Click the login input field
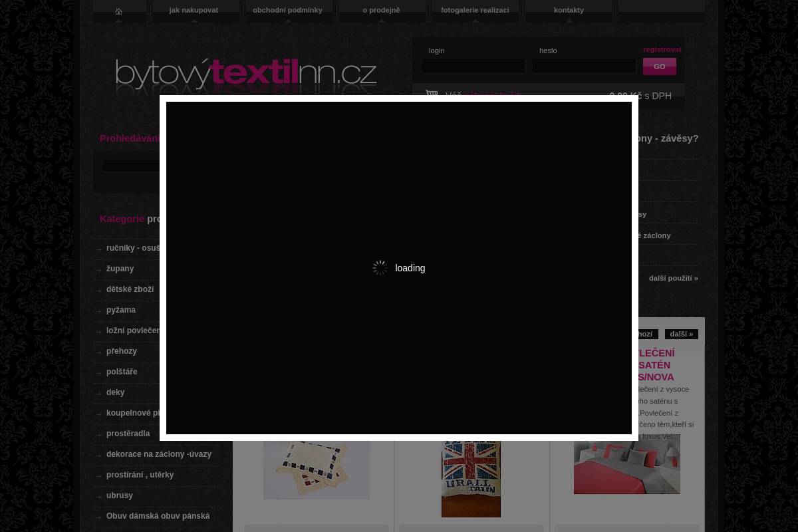 [473, 66]
